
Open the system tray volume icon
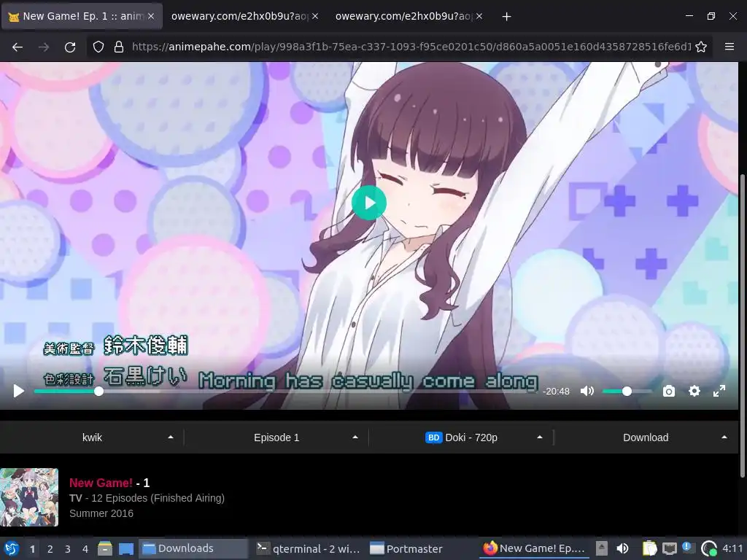point(622,548)
